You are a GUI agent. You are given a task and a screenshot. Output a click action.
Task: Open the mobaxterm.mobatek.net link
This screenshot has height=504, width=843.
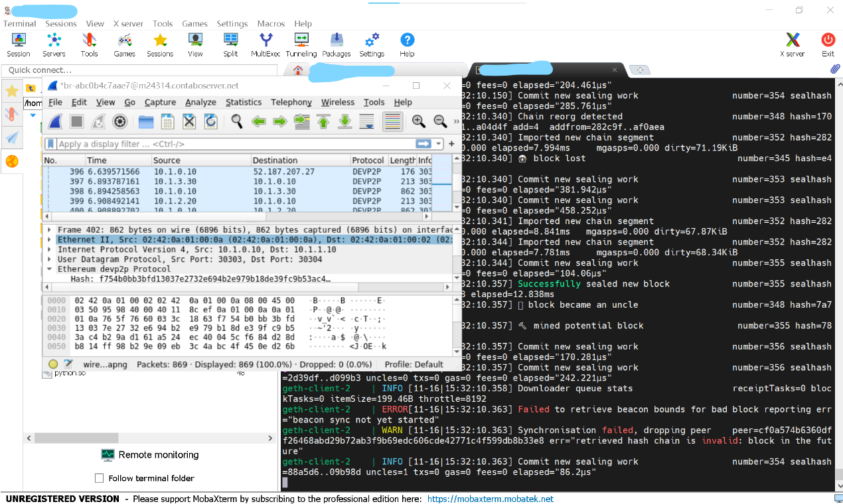[490, 499]
